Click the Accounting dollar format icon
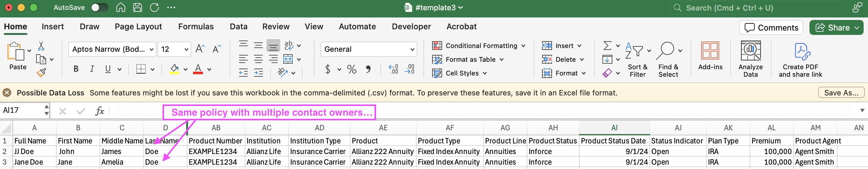 328,70
